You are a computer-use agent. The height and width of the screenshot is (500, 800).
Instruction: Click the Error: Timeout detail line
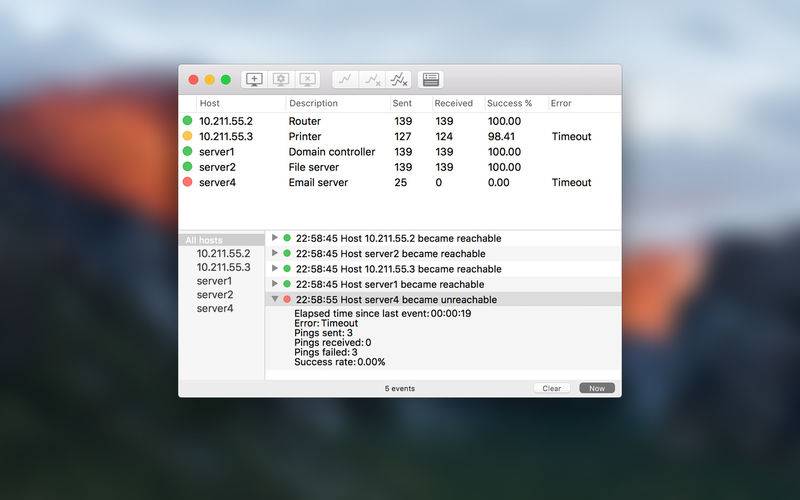click(326, 323)
